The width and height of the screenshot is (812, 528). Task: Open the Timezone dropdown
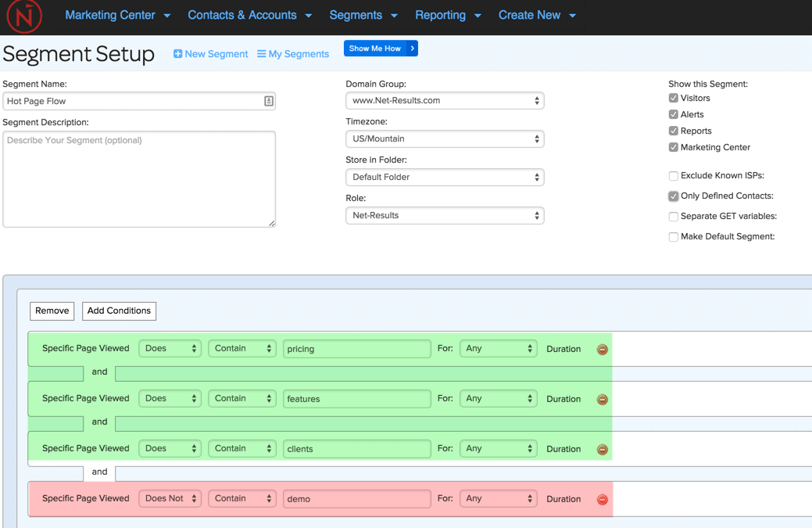click(444, 138)
